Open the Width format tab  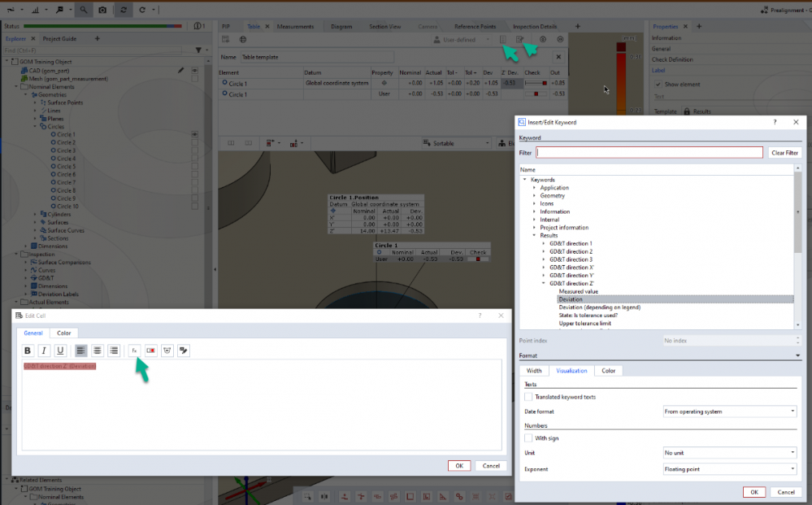coord(534,371)
